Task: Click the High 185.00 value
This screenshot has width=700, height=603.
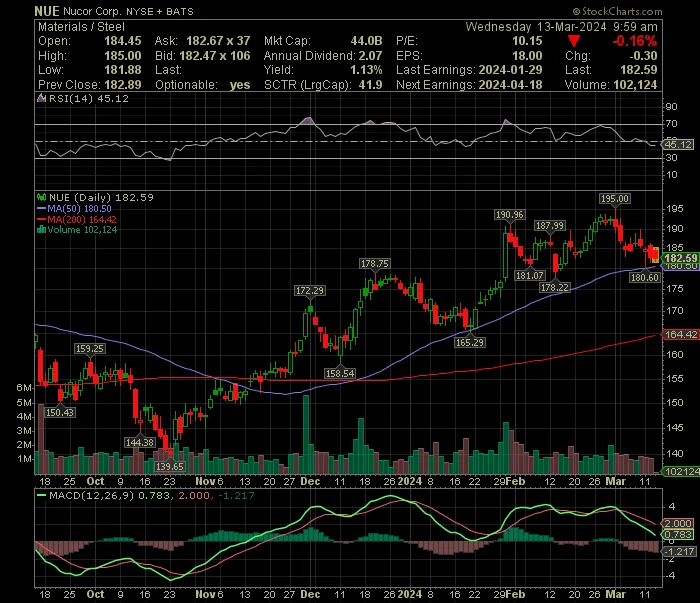Action: tap(123, 56)
